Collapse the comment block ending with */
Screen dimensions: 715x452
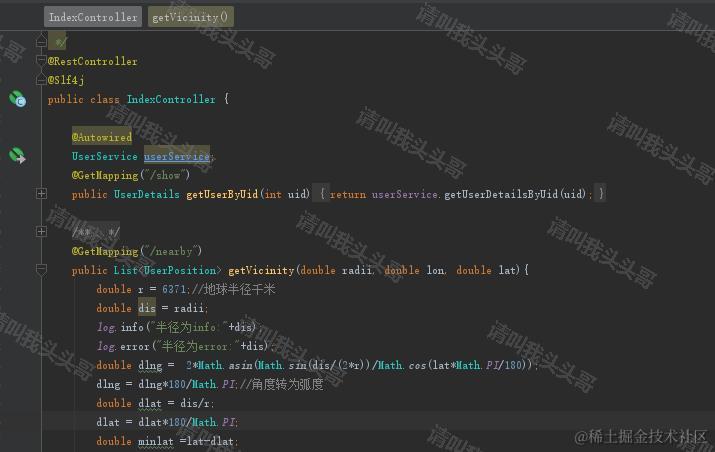[x=41, y=42]
